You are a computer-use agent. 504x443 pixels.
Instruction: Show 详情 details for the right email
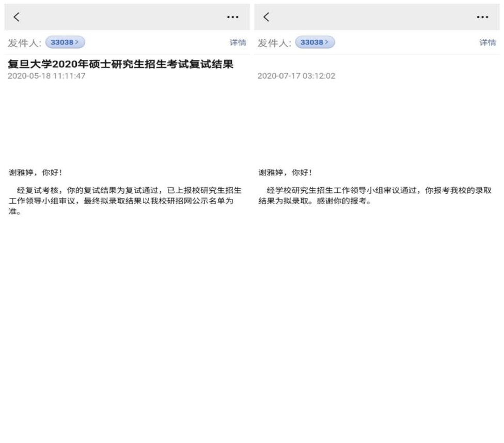click(x=487, y=42)
